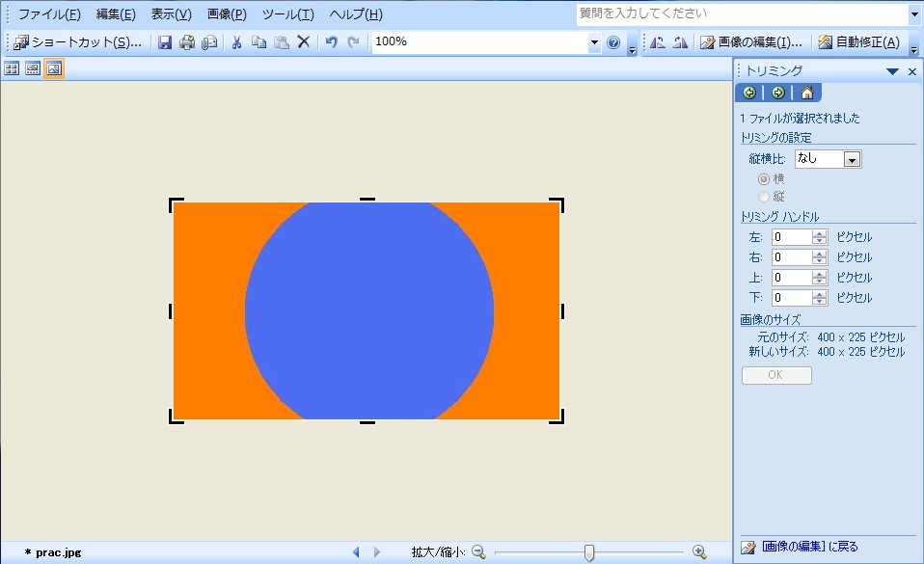The image size is (924, 564).
Task: Go to task pane Home icon
Action: [x=806, y=93]
